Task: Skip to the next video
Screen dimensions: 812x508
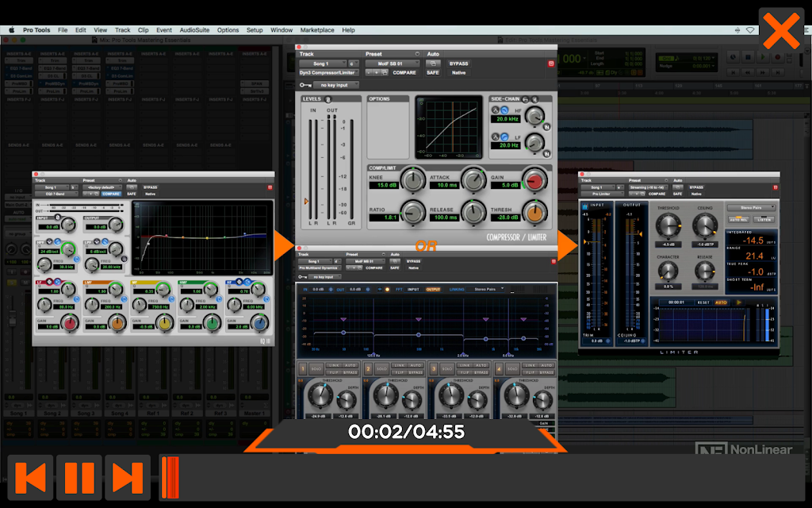Action: pos(128,477)
